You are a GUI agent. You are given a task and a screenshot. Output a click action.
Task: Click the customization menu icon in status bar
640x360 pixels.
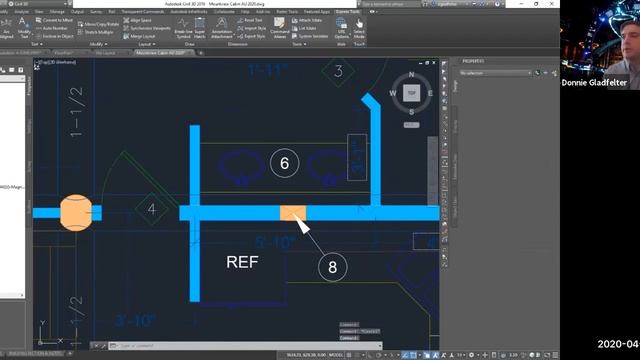click(x=555, y=355)
